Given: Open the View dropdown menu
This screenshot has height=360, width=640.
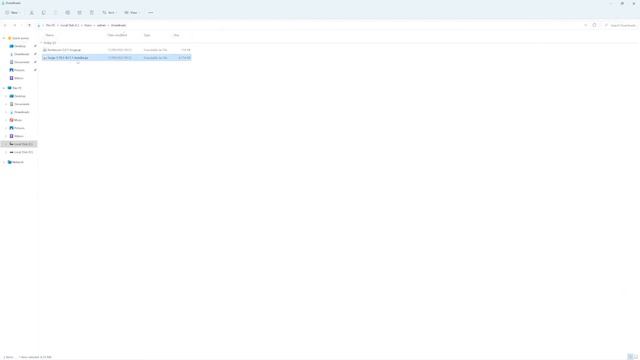Looking at the screenshot, I should click(132, 13).
